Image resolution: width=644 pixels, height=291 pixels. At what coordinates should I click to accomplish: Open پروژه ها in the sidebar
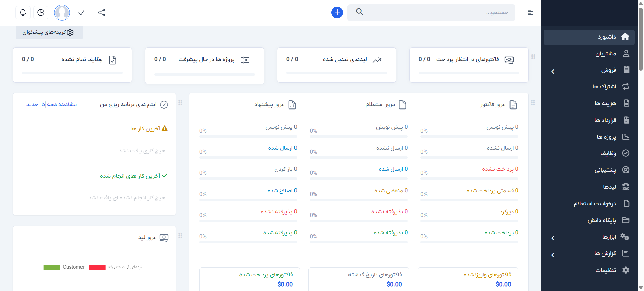point(606,137)
